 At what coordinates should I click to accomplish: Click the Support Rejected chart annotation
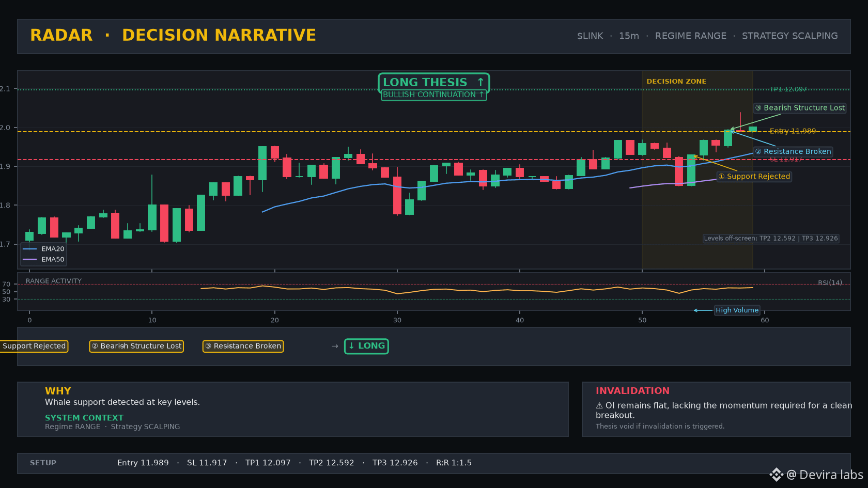click(754, 177)
